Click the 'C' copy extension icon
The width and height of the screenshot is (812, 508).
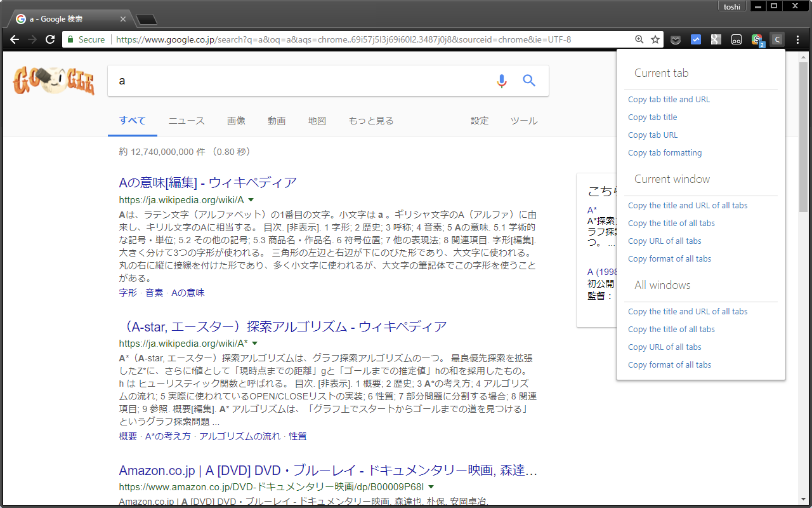(x=776, y=39)
